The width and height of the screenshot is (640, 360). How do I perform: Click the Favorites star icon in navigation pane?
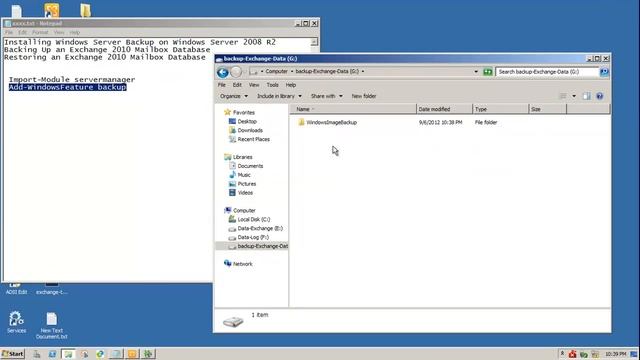click(227, 112)
